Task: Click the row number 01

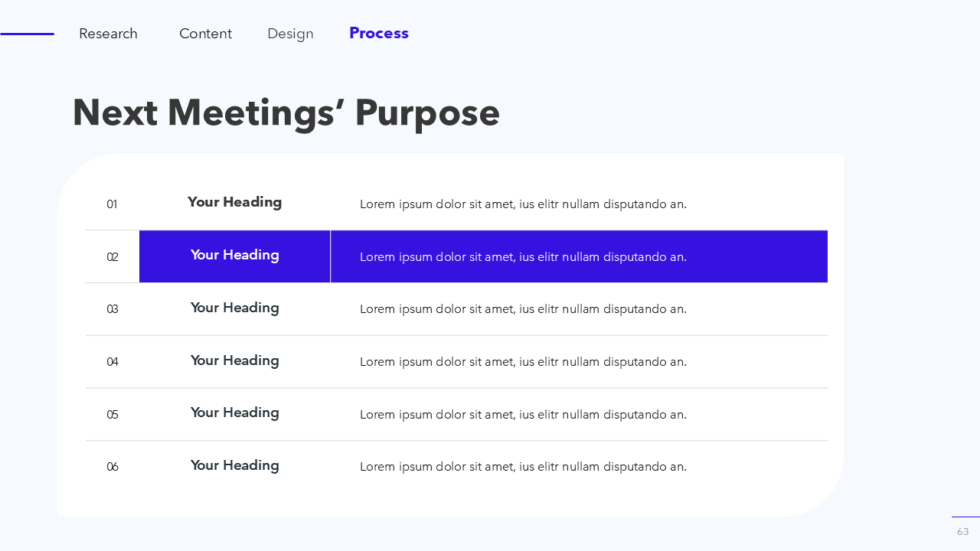Action: coord(112,204)
